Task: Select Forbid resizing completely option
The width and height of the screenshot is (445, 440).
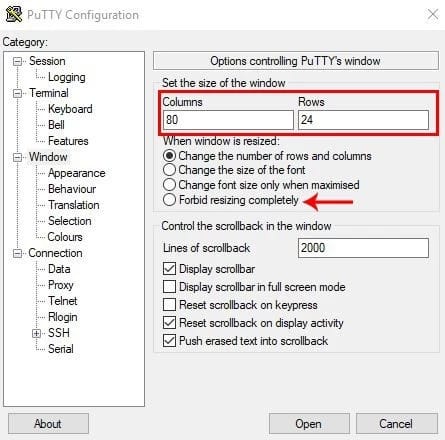Action: [169, 200]
